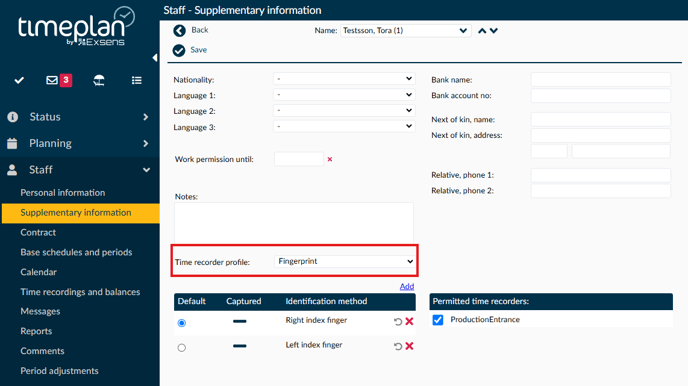688x386 pixels.
Task: Reset the Left index finger capture
Action: 398,346
